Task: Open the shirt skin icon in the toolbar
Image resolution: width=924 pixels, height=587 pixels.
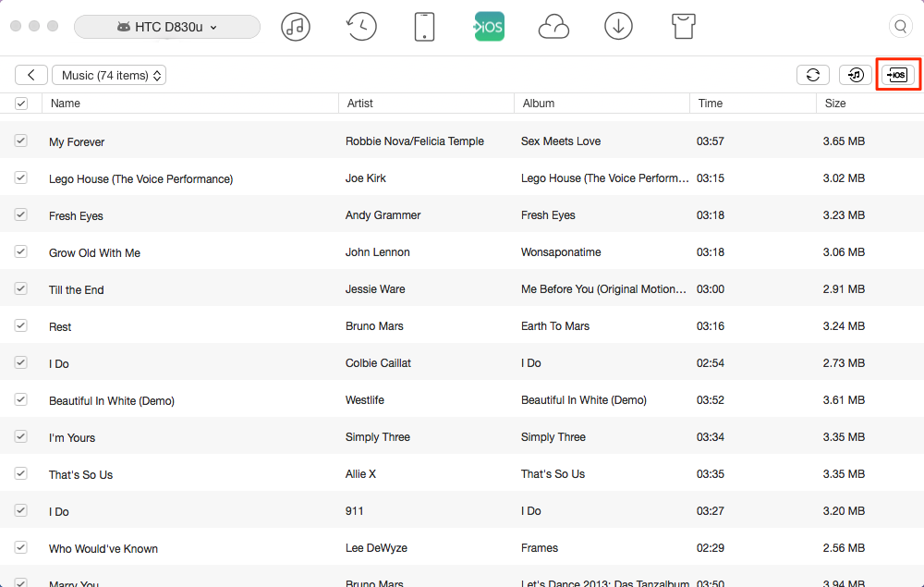Action: (x=684, y=27)
